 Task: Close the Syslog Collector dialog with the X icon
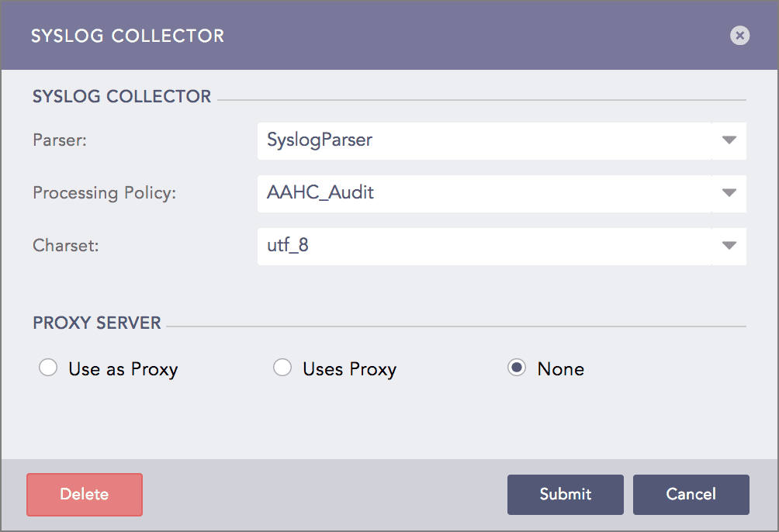[739, 36]
